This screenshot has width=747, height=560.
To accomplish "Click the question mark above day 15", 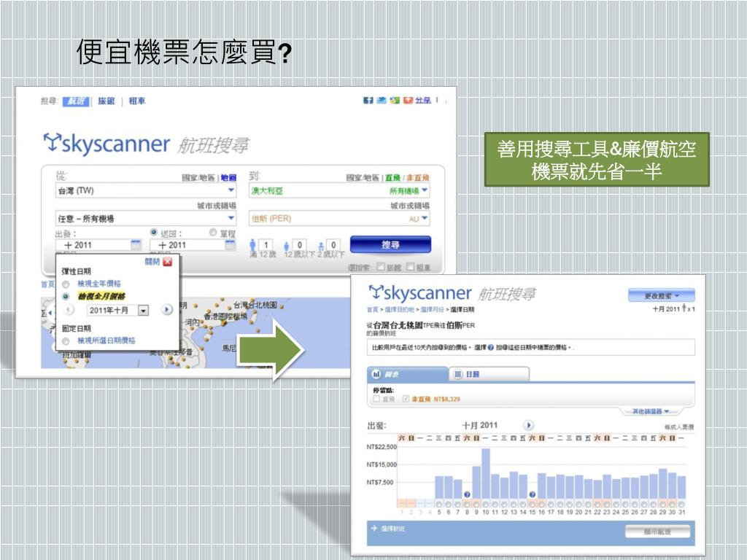I will click(x=533, y=495).
